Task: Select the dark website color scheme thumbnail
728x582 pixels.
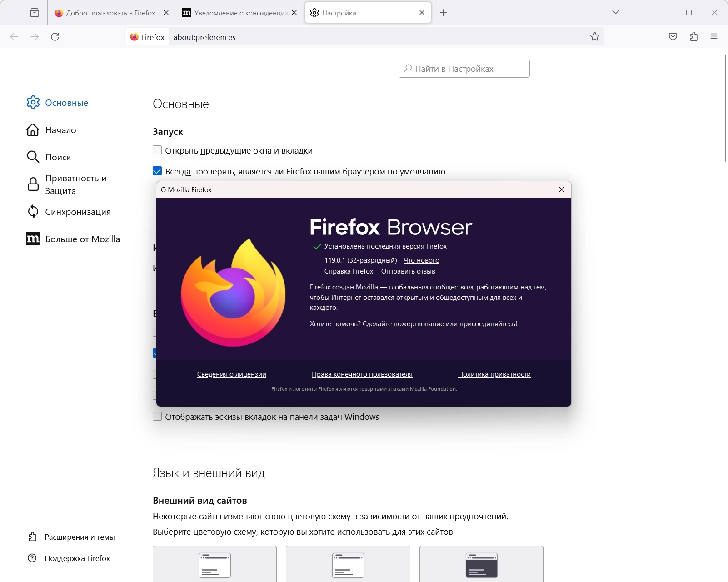Action: (x=482, y=564)
